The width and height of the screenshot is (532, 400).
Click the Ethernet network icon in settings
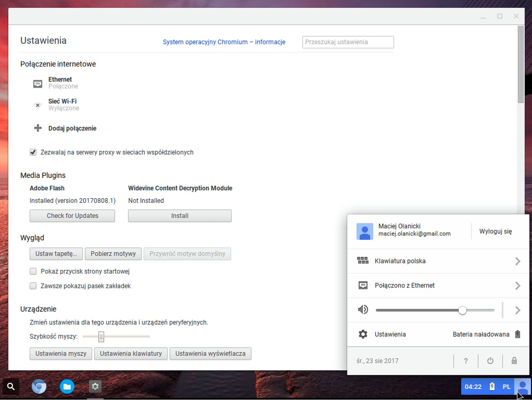point(38,83)
